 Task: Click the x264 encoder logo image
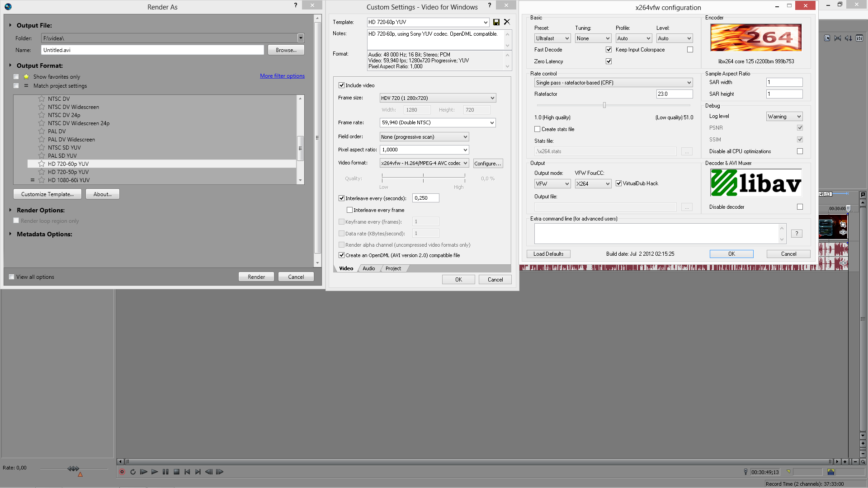(756, 38)
